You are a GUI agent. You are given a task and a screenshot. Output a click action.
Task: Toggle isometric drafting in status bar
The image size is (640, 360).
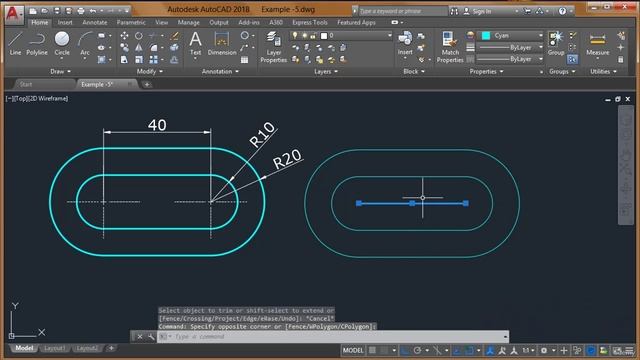click(x=437, y=350)
